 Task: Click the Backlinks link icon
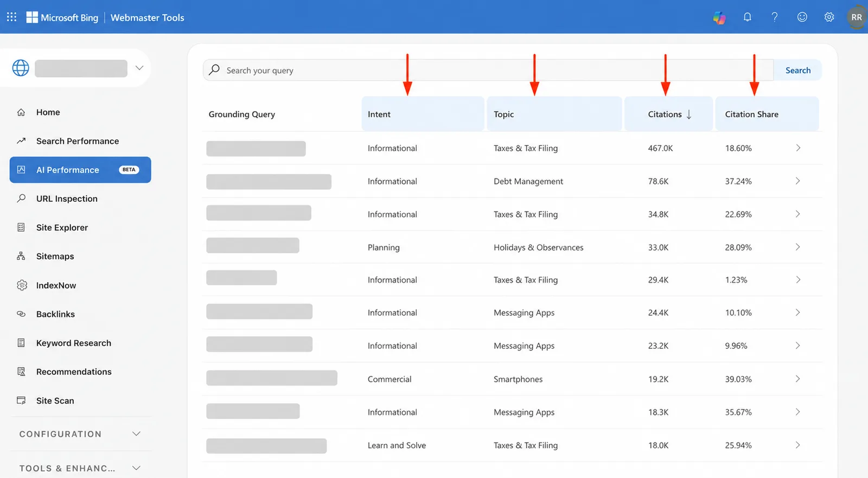click(21, 314)
